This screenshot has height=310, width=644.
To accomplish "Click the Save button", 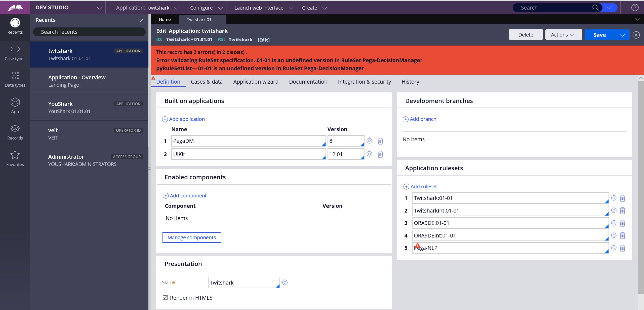I will pyautogui.click(x=599, y=35).
